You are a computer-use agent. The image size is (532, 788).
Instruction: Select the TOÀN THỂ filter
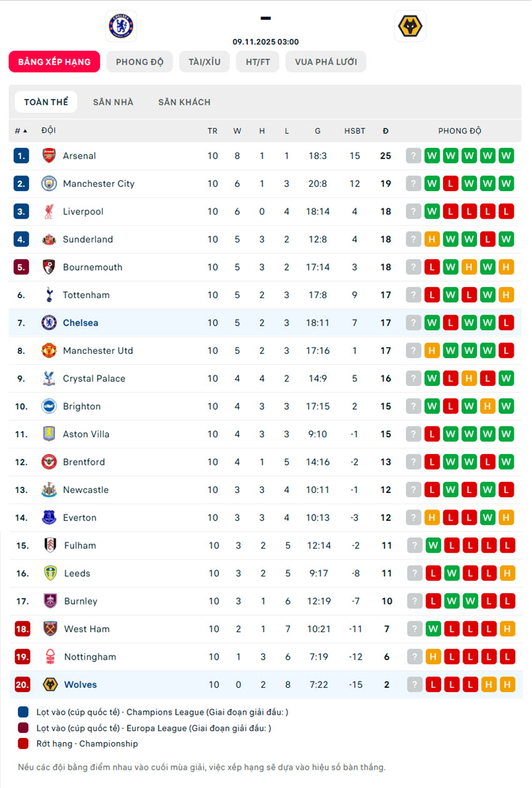point(46,102)
